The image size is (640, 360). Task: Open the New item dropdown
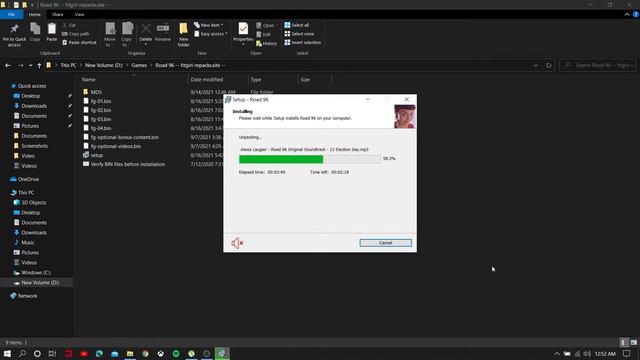pyautogui.click(x=209, y=25)
